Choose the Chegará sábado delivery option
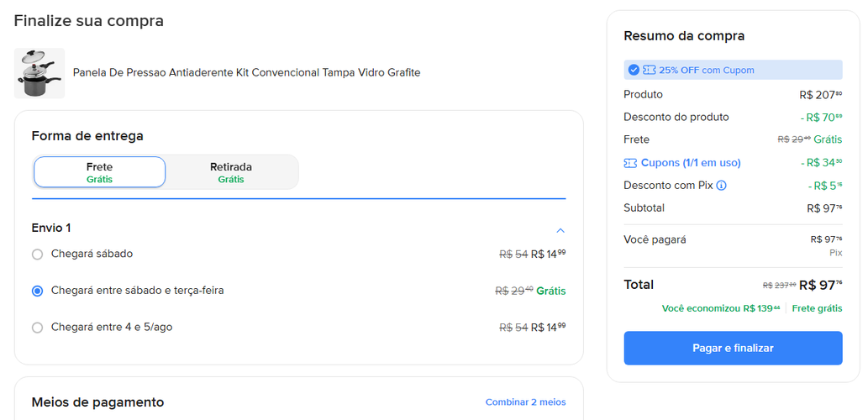The height and width of the screenshot is (420, 868). coord(37,255)
